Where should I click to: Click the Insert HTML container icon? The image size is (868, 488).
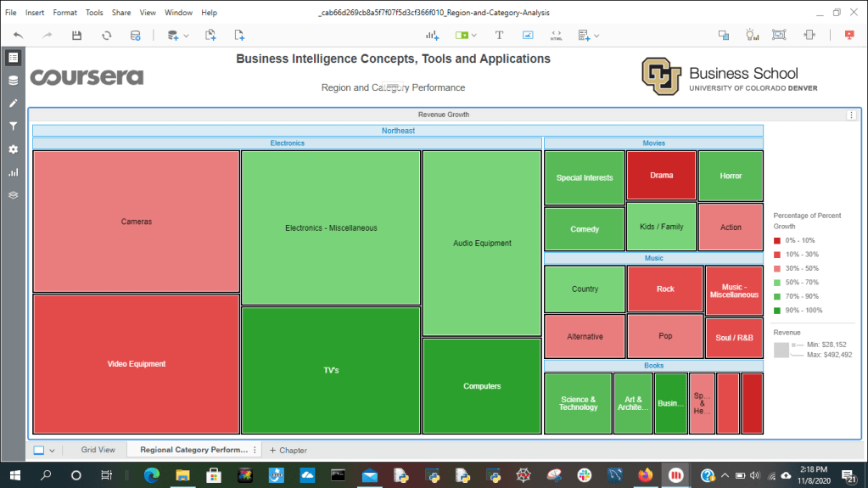(556, 36)
